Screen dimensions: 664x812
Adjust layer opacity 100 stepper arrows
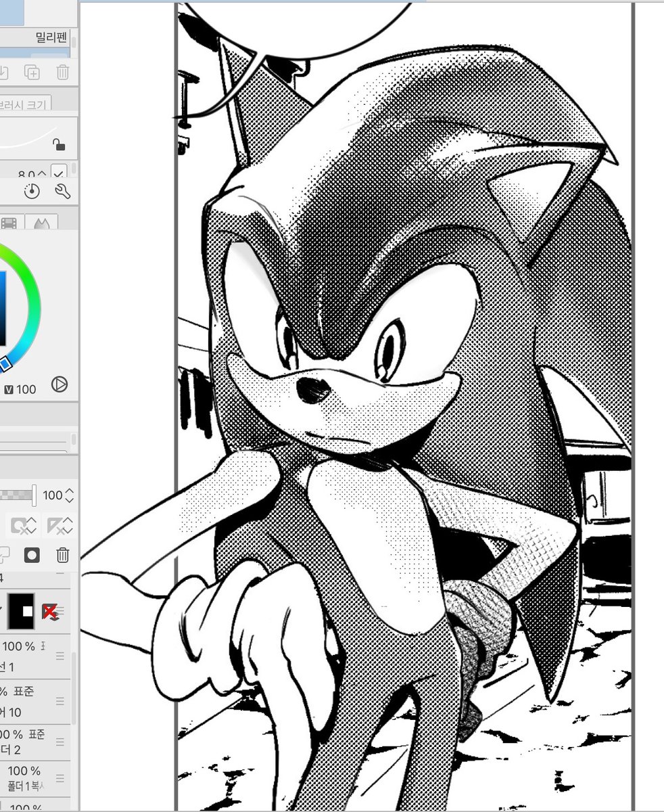click(68, 495)
